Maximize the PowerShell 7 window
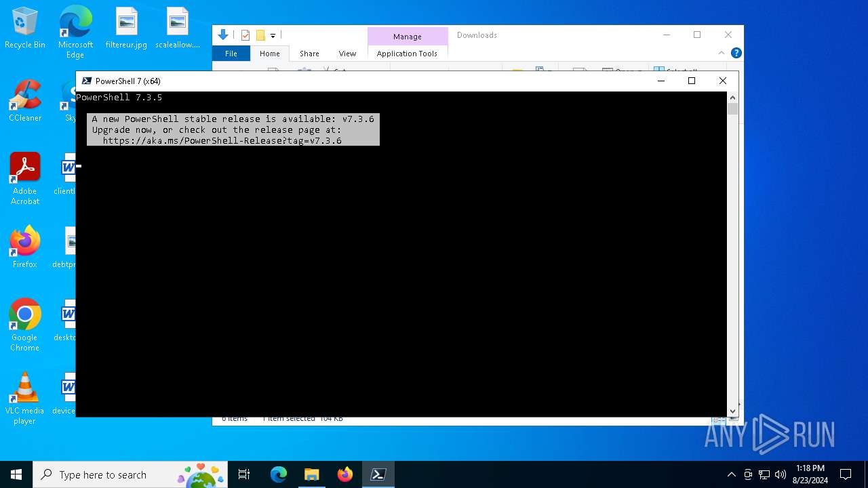Image resolution: width=868 pixels, height=488 pixels. click(692, 81)
